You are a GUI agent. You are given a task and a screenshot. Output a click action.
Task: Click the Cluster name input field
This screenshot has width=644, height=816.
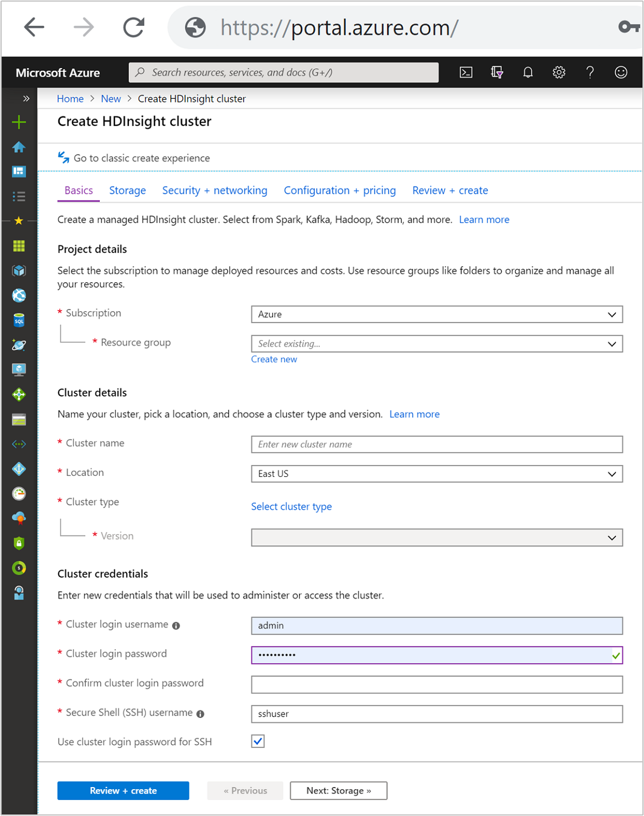point(436,444)
